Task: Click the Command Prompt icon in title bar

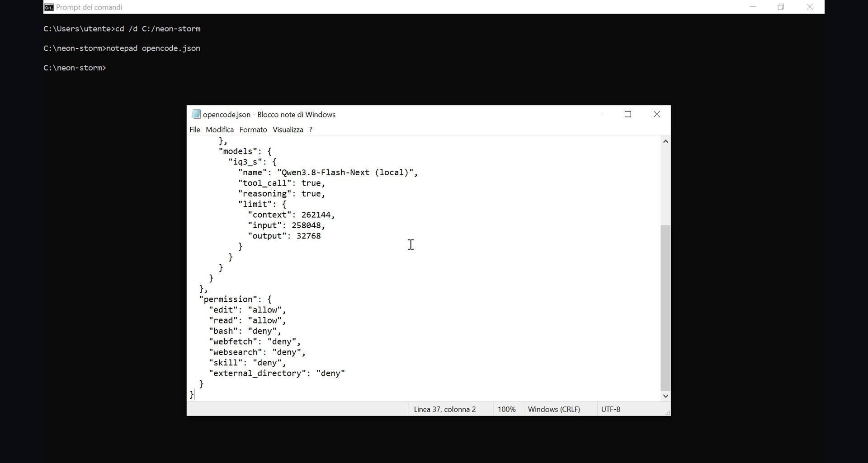Action: [x=49, y=7]
